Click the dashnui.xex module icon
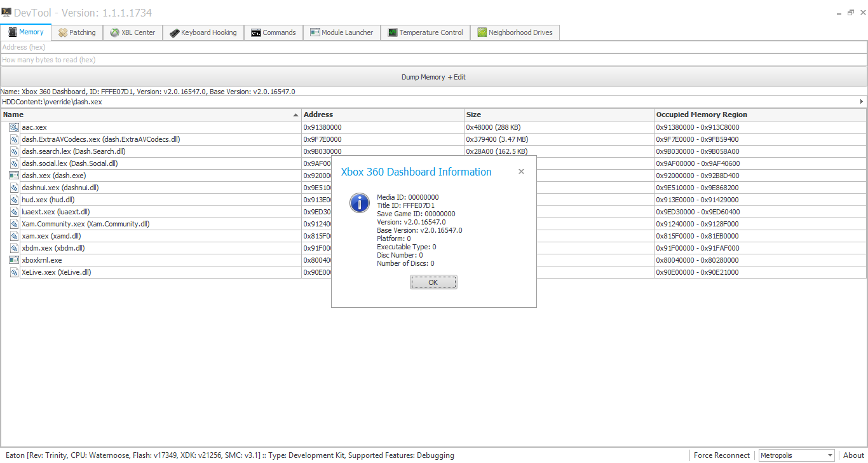This screenshot has width=868, height=463. pos(14,188)
